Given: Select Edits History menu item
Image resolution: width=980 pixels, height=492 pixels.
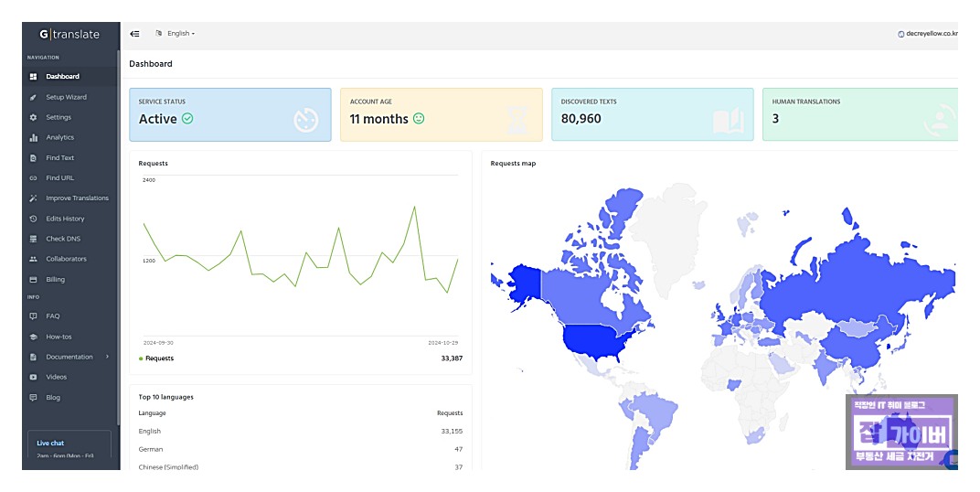Looking at the screenshot, I should pos(65,219).
